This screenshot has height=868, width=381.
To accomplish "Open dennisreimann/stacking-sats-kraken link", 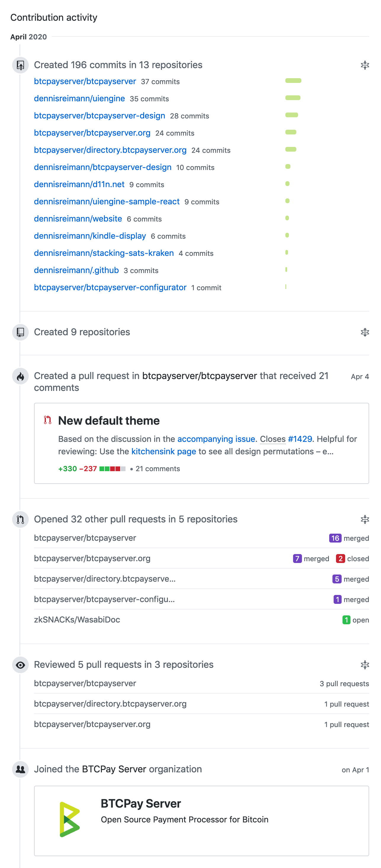I will tap(104, 253).
